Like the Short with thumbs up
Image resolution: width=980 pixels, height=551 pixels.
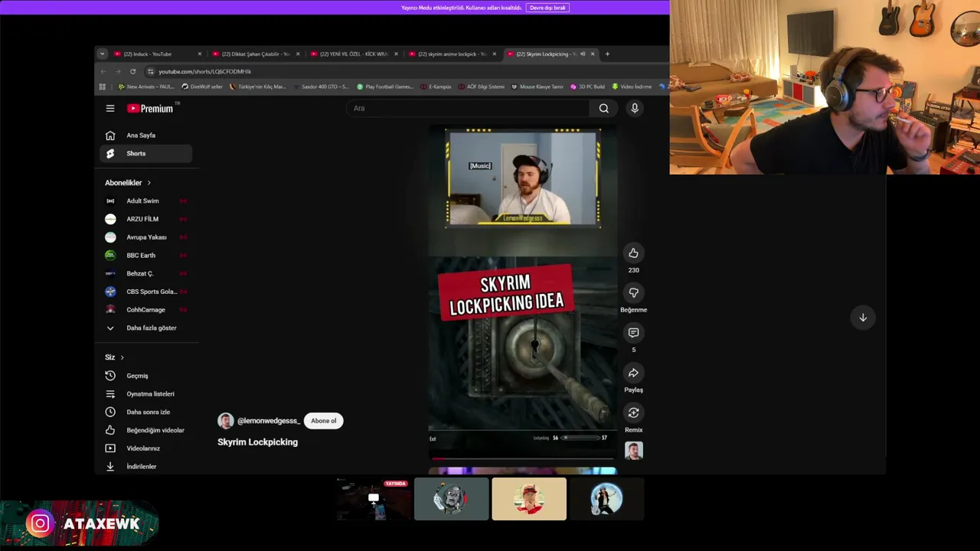(633, 253)
